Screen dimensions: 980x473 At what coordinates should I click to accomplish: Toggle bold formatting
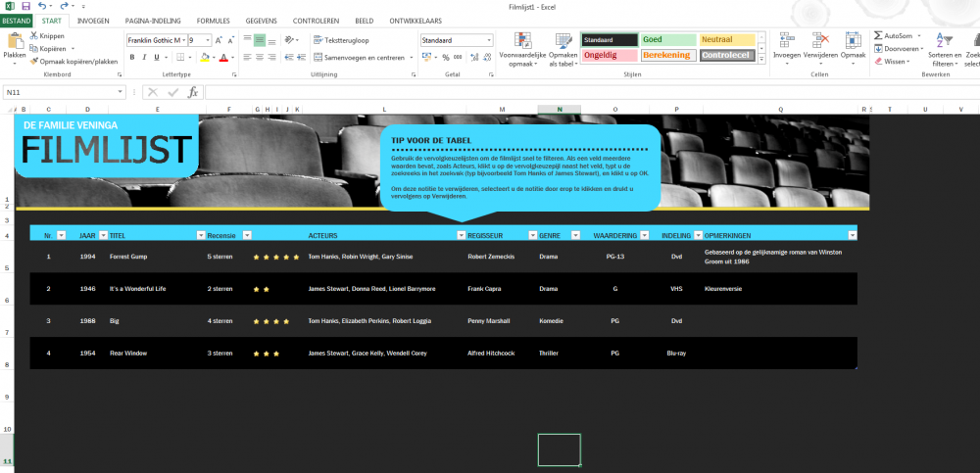[x=132, y=58]
